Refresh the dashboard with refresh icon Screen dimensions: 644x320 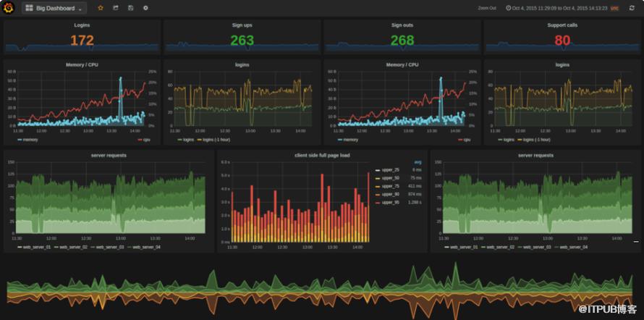tap(632, 8)
